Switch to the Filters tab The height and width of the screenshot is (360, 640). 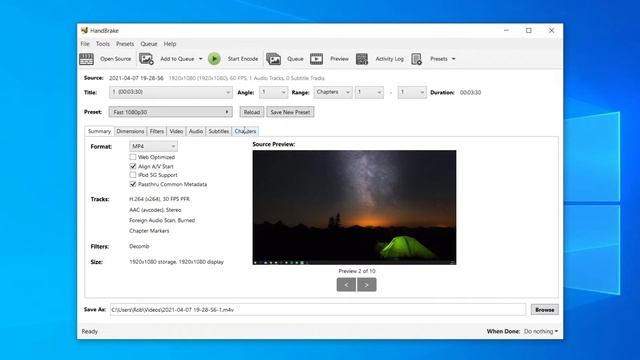(x=157, y=131)
